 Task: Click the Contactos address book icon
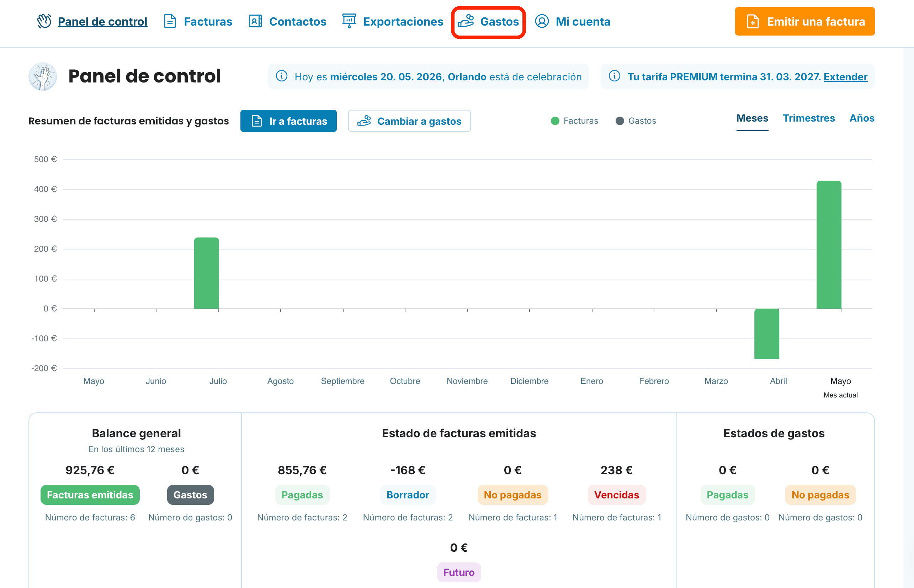pyautogui.click(x=255, y=21)
